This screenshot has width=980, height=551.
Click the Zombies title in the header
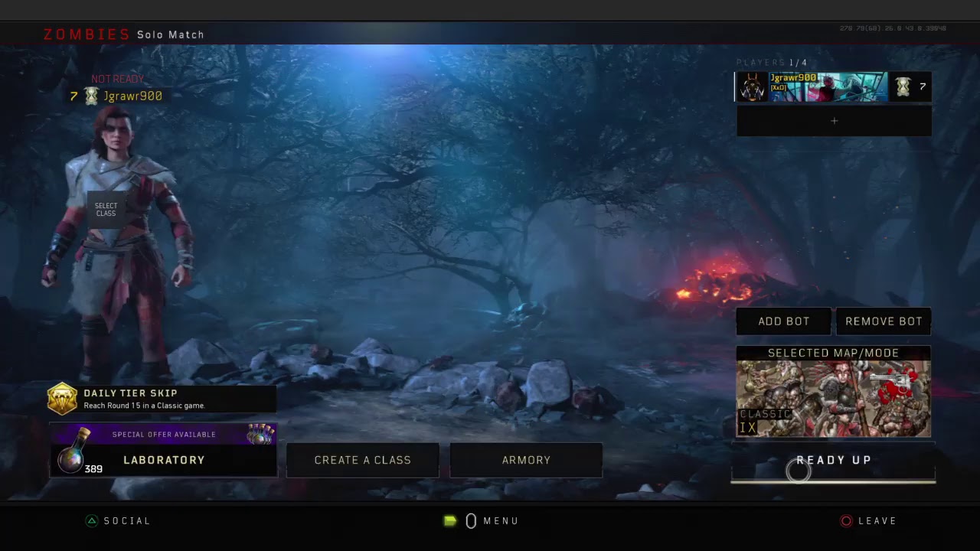[87, 34]
